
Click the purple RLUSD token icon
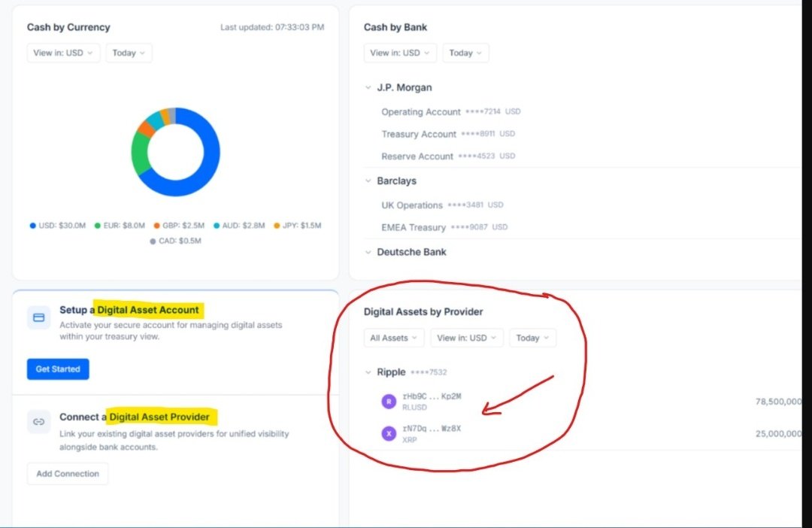pyautogui.click(x=389, y=402)
